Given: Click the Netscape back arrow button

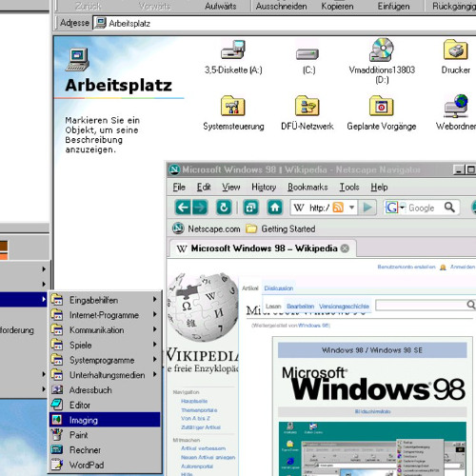Looking at the screenshot, I should (x=183, y=208).
